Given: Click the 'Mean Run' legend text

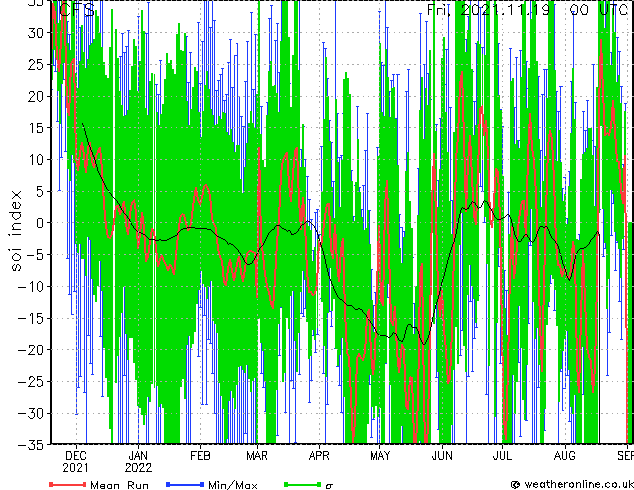Looking at the screenshot, I should coord(119,485).
